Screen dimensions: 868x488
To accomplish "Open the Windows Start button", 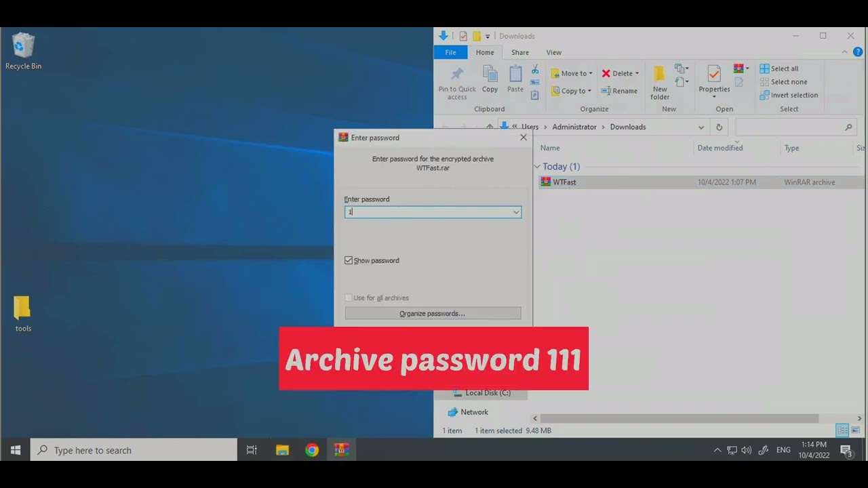I will [16, 450].
